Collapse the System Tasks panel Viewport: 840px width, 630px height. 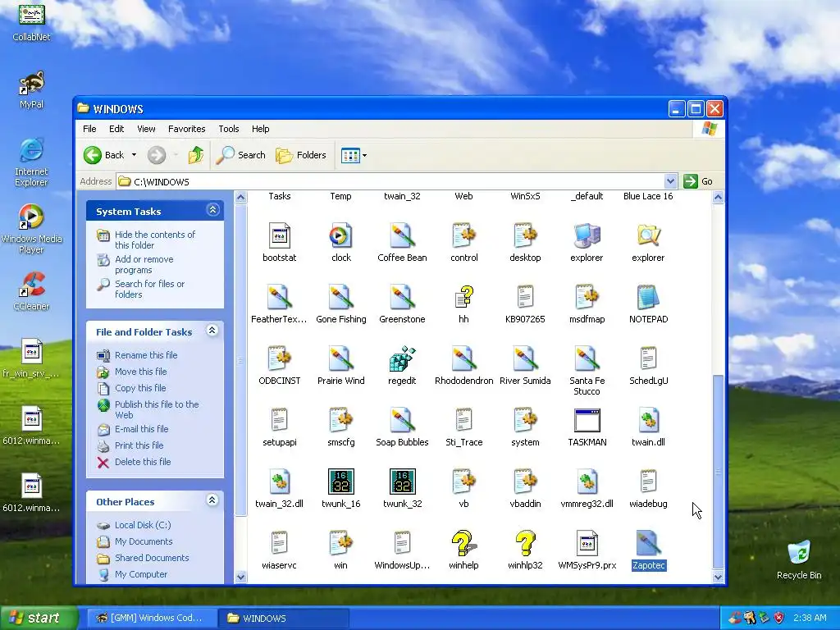pyautogui.click(x=212, y=210)
